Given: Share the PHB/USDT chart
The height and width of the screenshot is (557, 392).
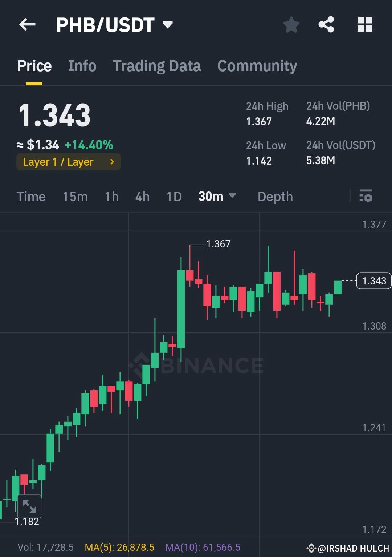Looking at the screenshot, I should tap(326, 24).
